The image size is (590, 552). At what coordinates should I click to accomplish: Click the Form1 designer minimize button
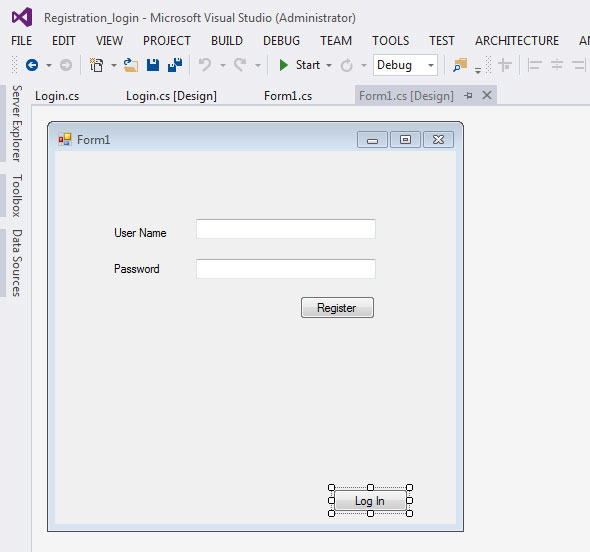[x=372, y=140]
